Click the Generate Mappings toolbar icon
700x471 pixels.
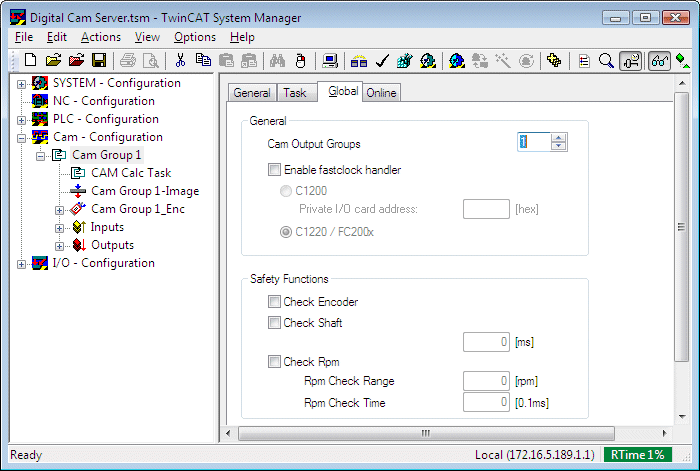tap(358, 60)
